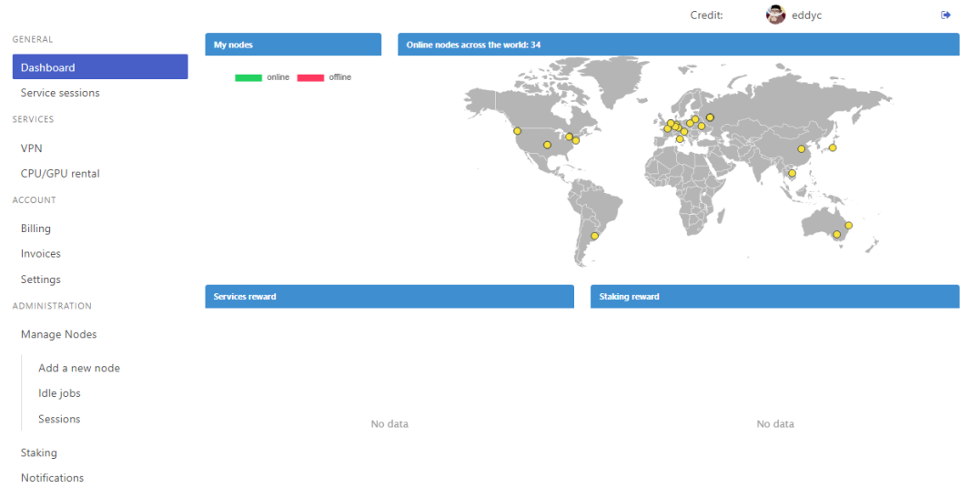Select the node marker in Japan

click(x=833, y=147)
